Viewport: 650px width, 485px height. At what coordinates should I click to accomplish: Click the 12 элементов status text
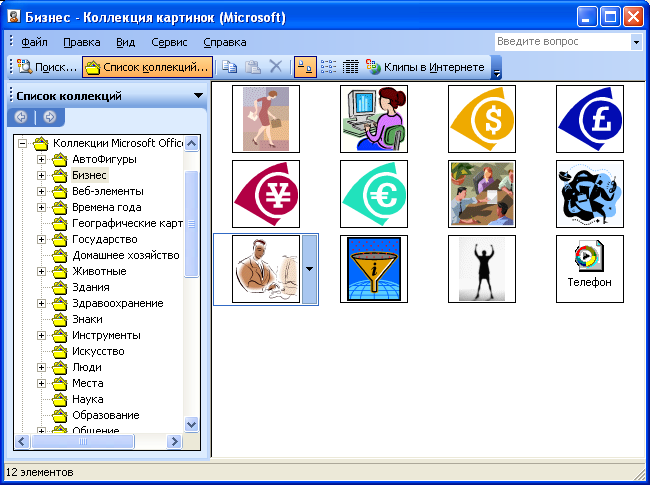[x=39, y=472]
